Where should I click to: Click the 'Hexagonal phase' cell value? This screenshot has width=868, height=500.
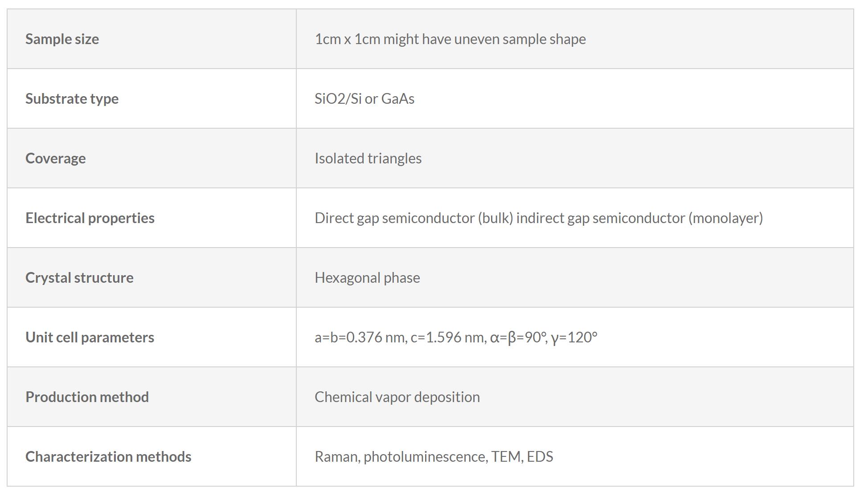click(367, 278)
